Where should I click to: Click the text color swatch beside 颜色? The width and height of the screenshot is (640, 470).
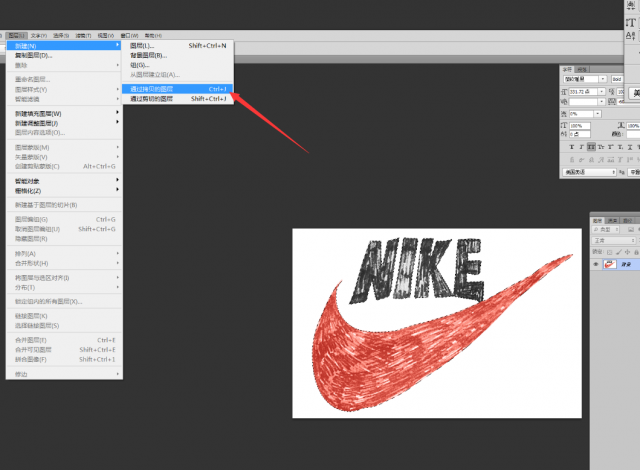(633, 134)
